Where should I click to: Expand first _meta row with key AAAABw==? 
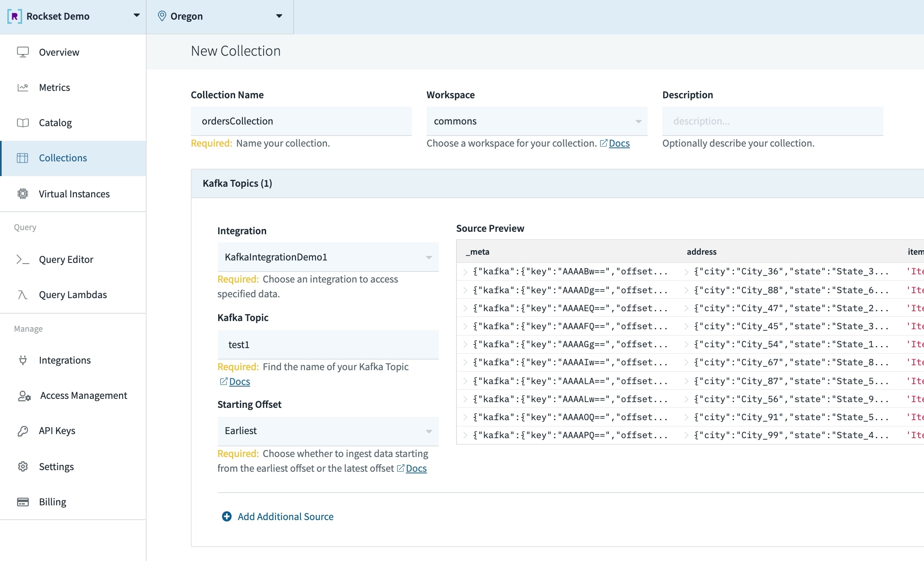(x=465, y=271)
